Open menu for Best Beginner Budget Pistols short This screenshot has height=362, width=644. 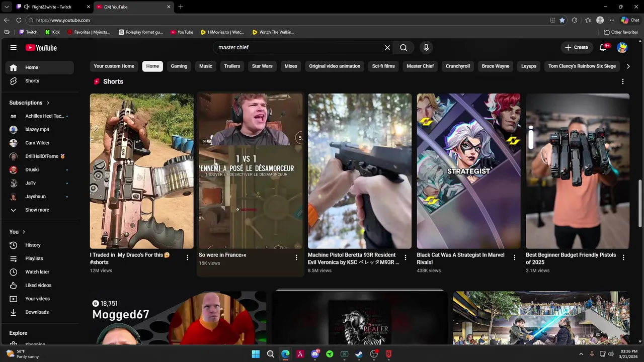click(x=623, y=257)
